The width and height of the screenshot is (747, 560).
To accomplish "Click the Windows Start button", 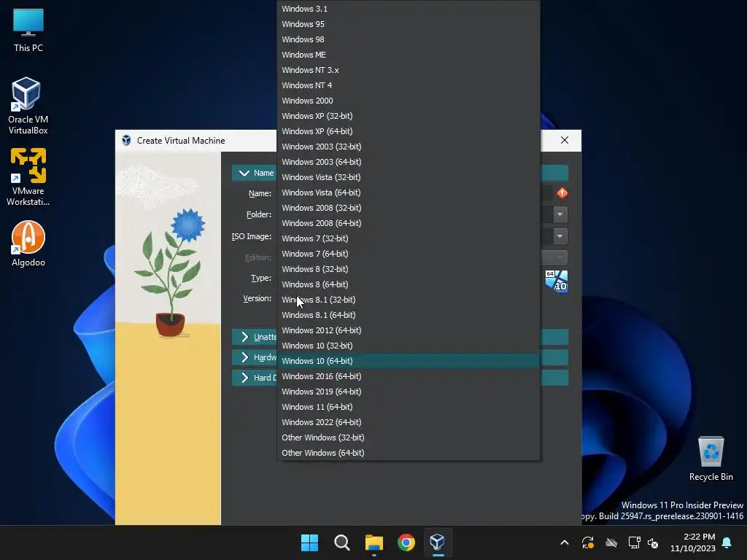I will 309,542.
